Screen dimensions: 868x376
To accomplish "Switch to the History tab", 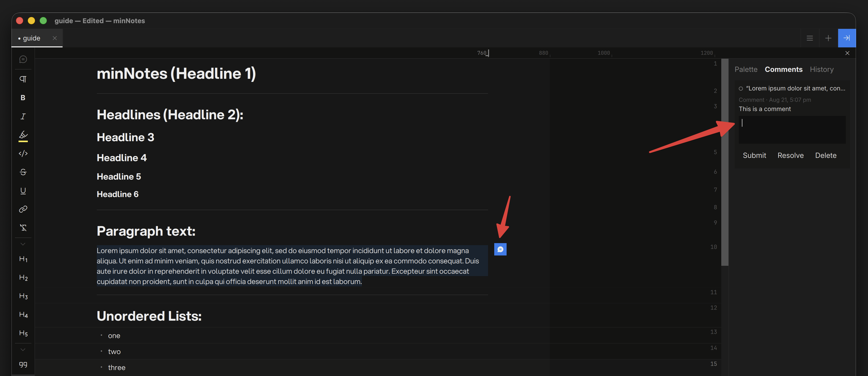I will (x=821, y=69).
